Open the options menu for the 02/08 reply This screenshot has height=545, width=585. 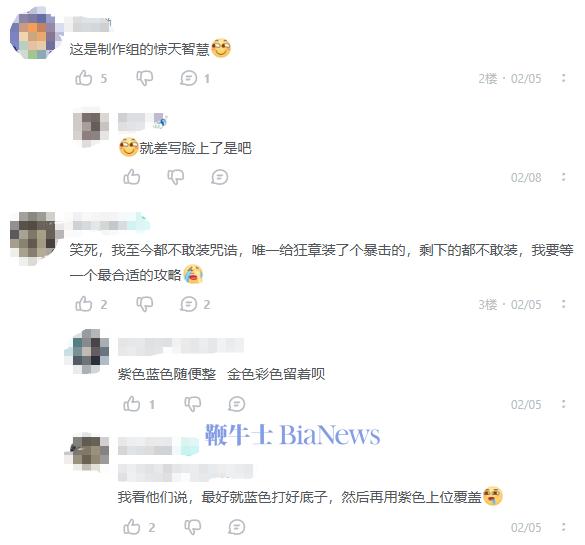[563, 177]
